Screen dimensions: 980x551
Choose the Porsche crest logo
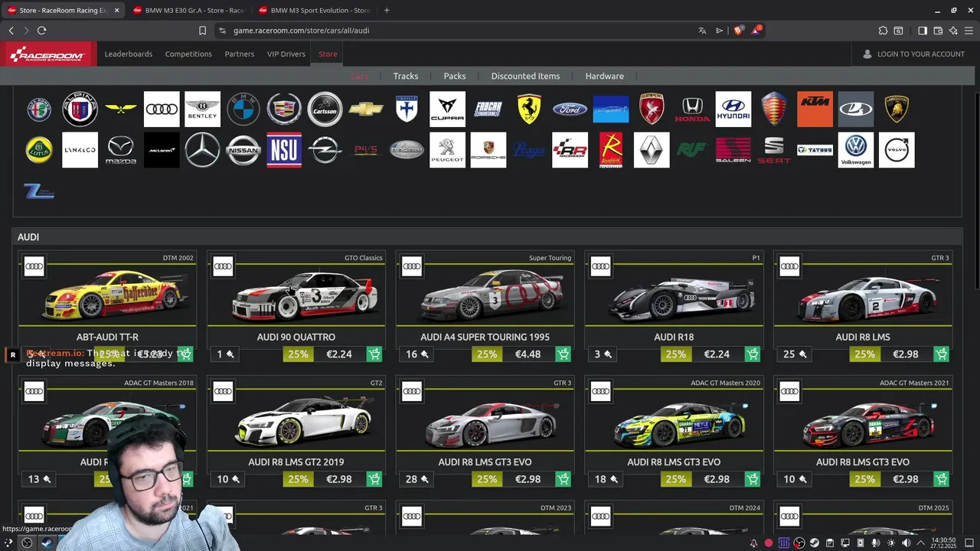pos(488,150)
